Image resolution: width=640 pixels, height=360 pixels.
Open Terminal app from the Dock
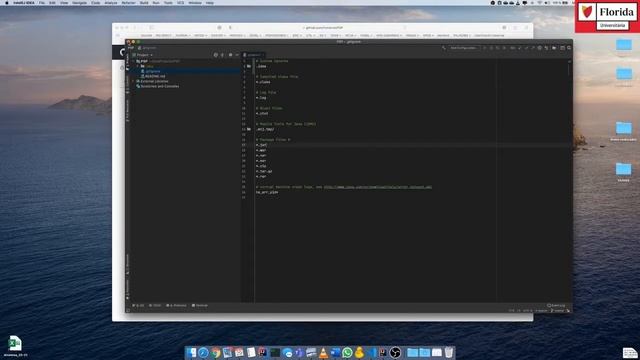point(276,353)
